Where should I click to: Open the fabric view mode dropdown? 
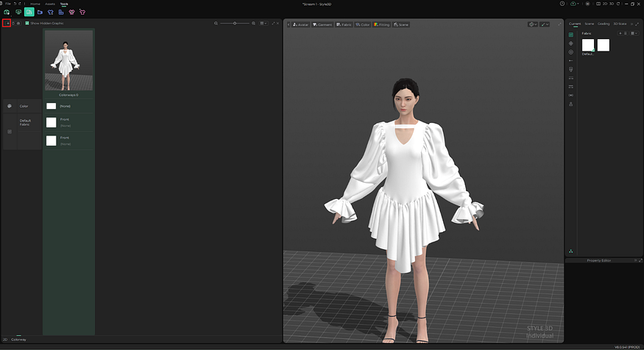633,33
